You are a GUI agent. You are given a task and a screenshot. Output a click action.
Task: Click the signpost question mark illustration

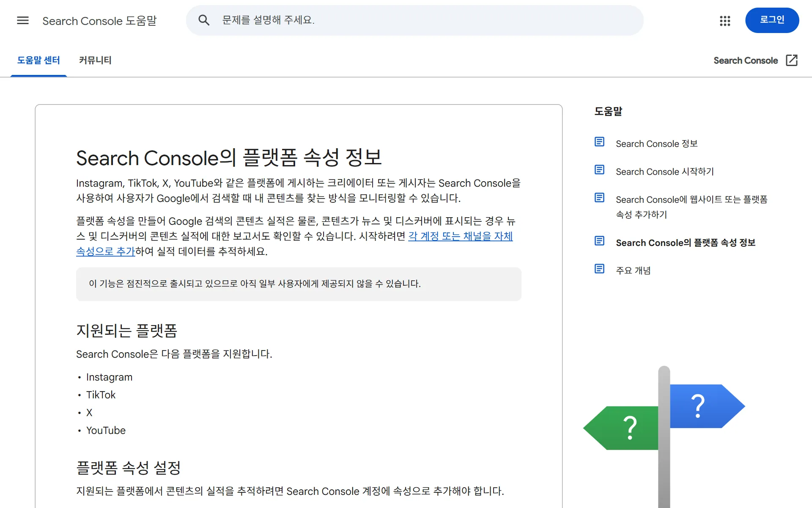tap(664, 436)
